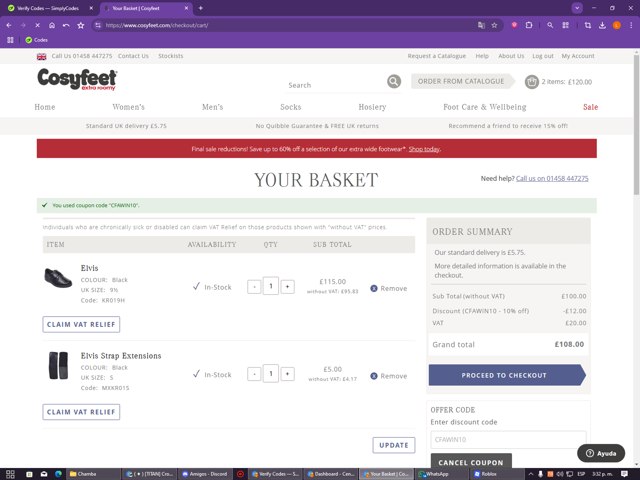Click the Elvis quantity field

[x=271, y=286]
